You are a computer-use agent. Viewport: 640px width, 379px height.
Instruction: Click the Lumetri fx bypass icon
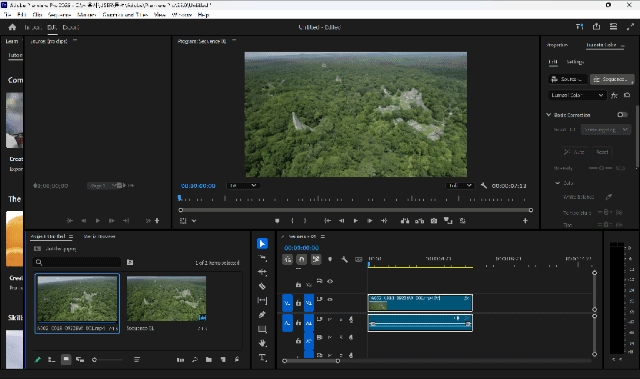[x=614, y=95]
